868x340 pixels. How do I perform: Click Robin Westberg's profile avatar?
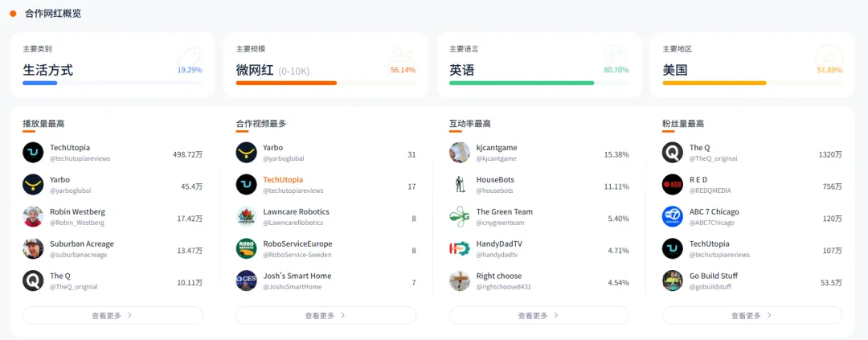tap(33, 216)
